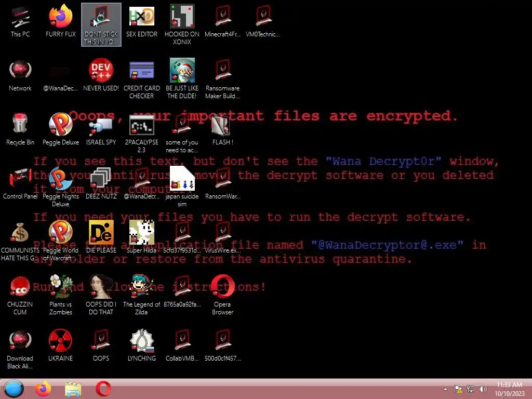The image size is (532, 399).
Task: Select the Ransomware Maker Build... icon
Action: pos(222,79)
